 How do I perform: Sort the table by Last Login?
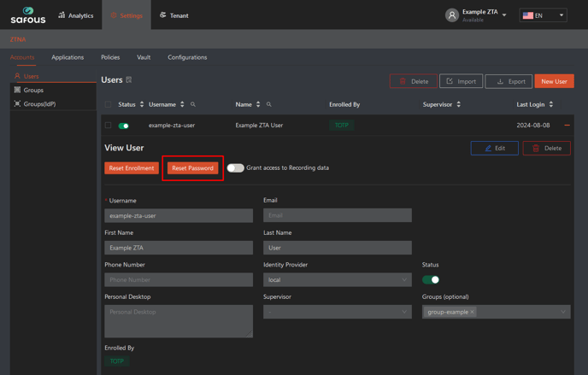tap(550, 104)
